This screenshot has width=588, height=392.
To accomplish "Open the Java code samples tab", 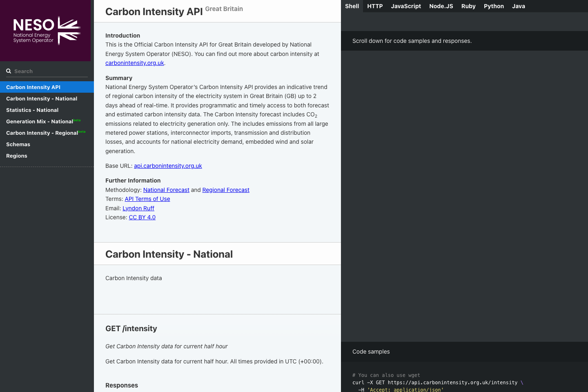I will point(518,6).
